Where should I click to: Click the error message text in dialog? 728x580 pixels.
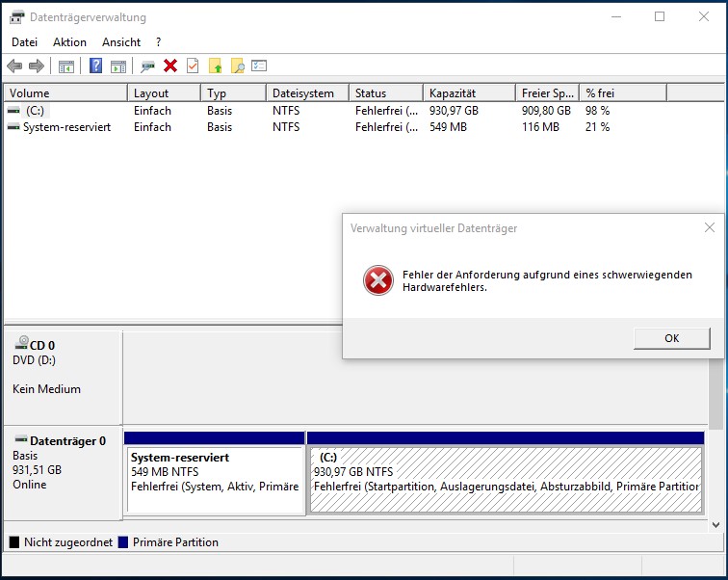[547, 280]
